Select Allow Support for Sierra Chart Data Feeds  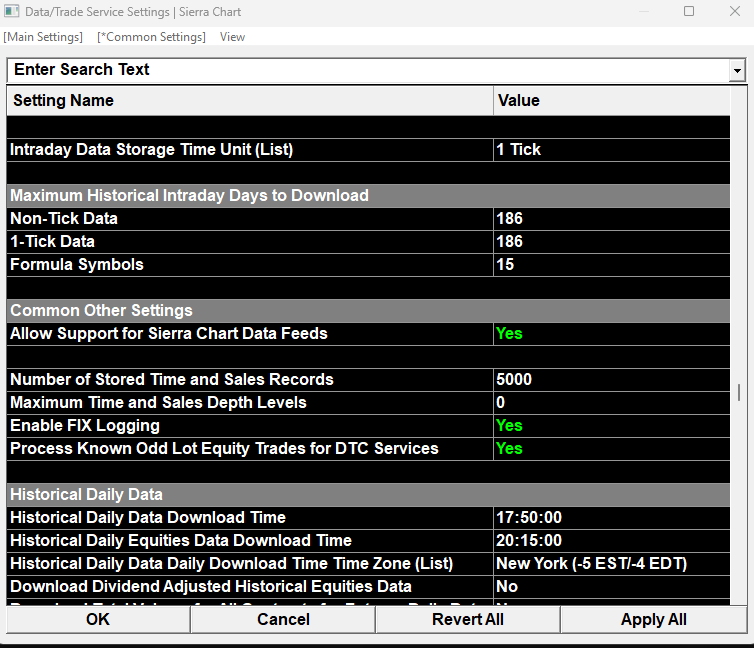coord(250,334)
